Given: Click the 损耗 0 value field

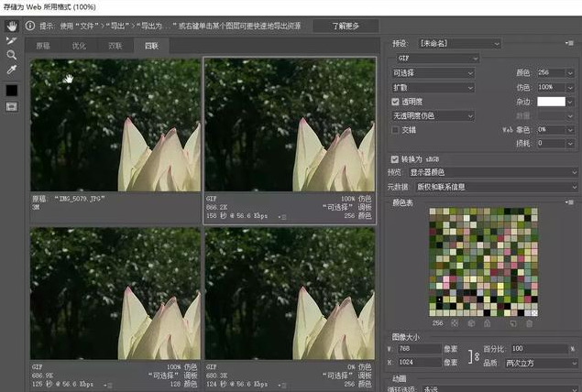Looking at the screenshot, I should click(551, 143).
